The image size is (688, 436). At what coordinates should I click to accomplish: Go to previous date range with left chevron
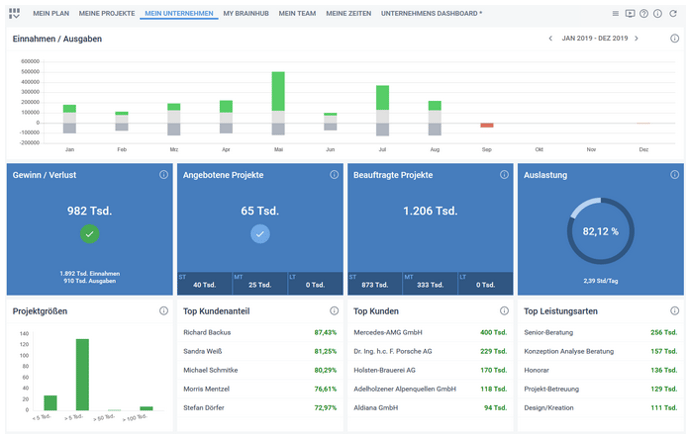[549, 38]
